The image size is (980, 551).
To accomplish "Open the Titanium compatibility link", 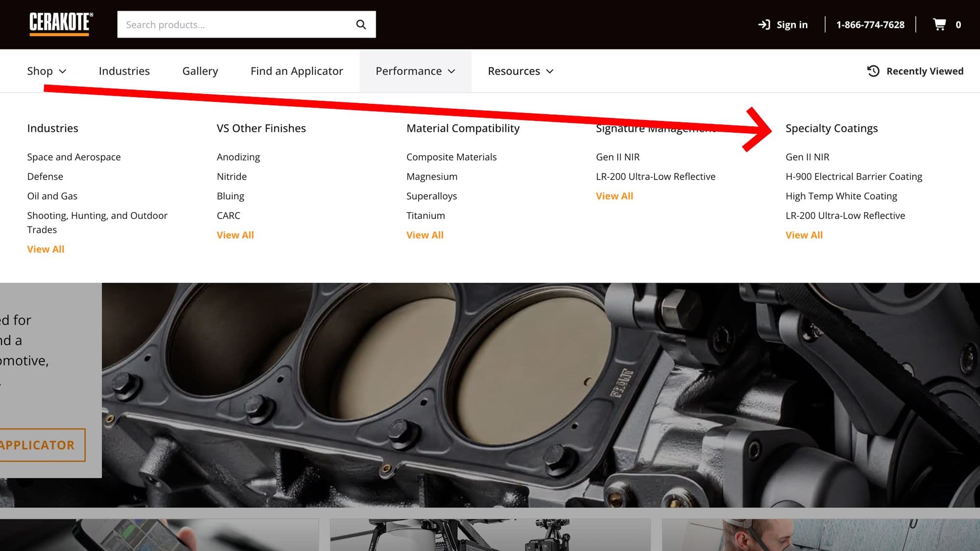I will (425, 216).
